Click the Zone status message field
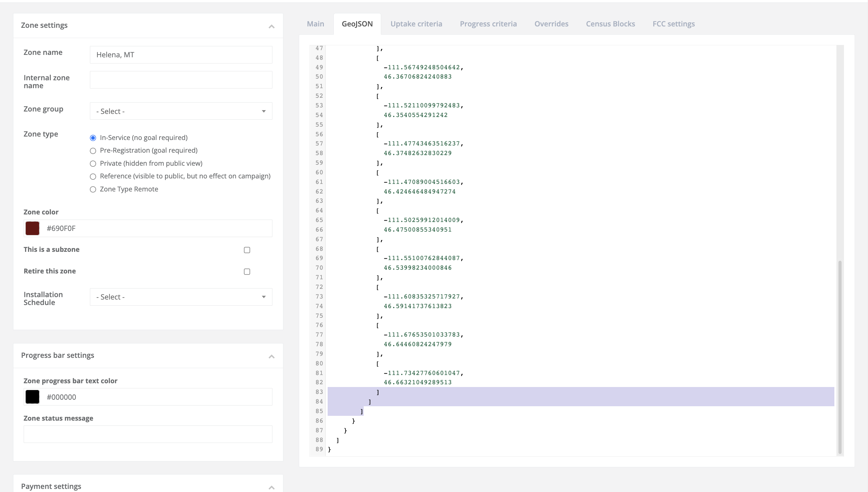This screenshot has height=492, width=868. 148,434
